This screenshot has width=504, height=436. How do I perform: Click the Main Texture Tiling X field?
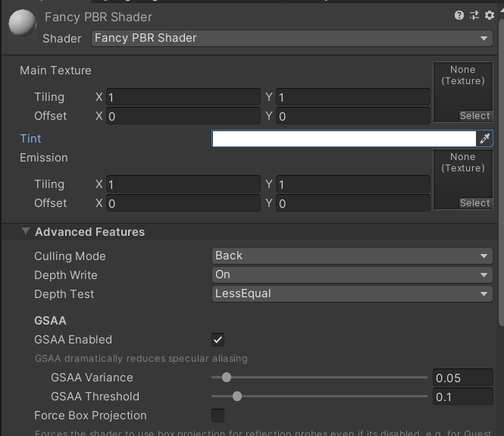183,97
